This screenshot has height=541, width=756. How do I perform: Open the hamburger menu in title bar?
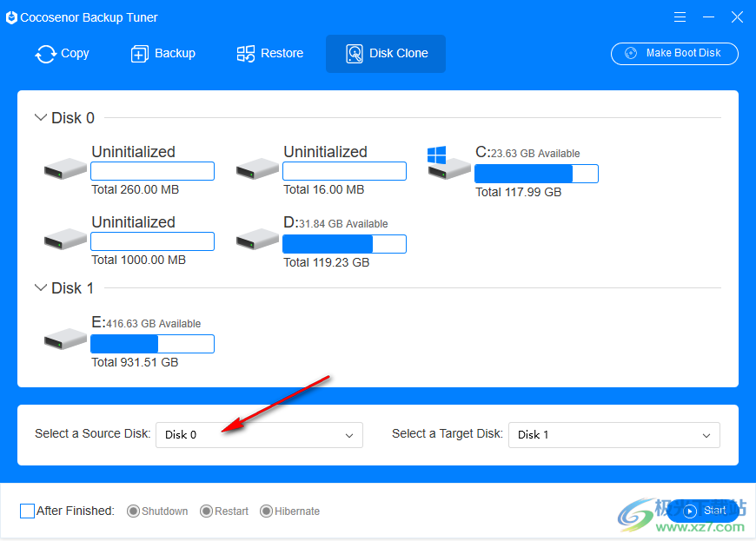tap(680, 17)
